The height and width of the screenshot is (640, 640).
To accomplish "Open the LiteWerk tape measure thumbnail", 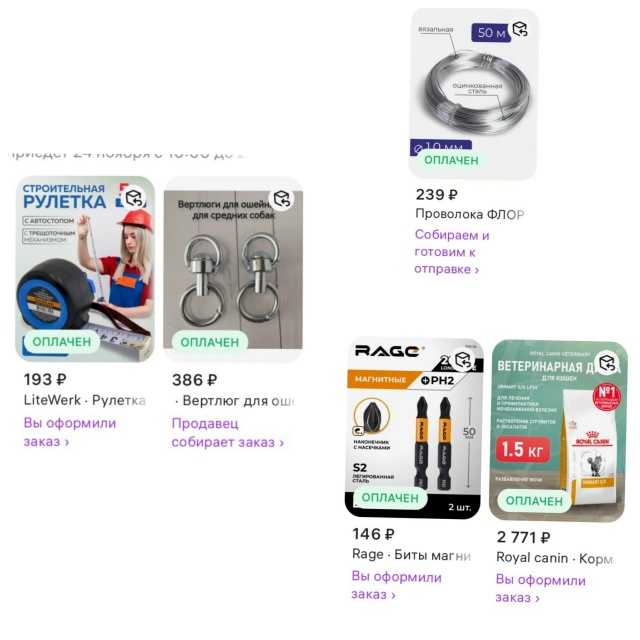I will click(85, 269).
